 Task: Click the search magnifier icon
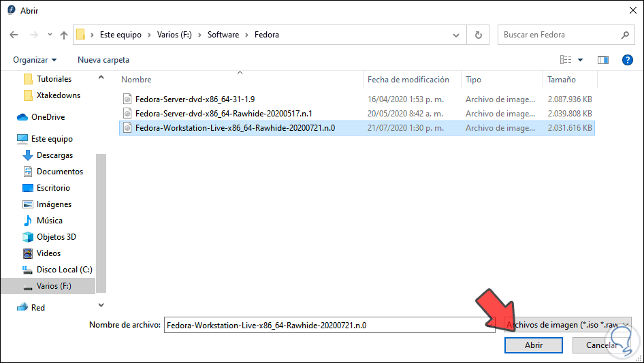(625, 35)
